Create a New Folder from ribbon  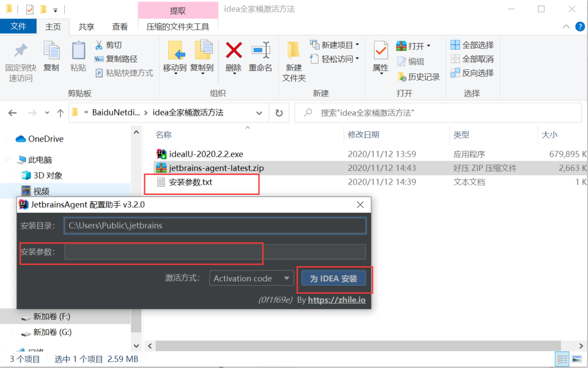293,62
